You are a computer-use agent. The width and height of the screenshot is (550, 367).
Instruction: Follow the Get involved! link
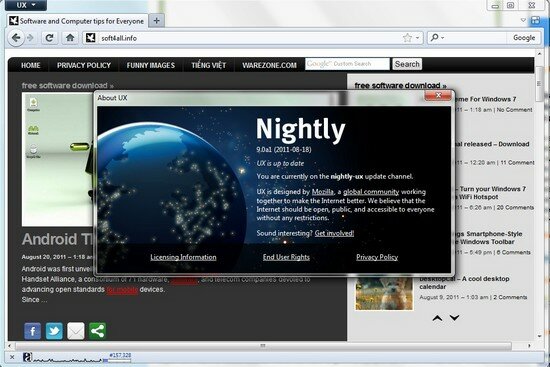334,233
